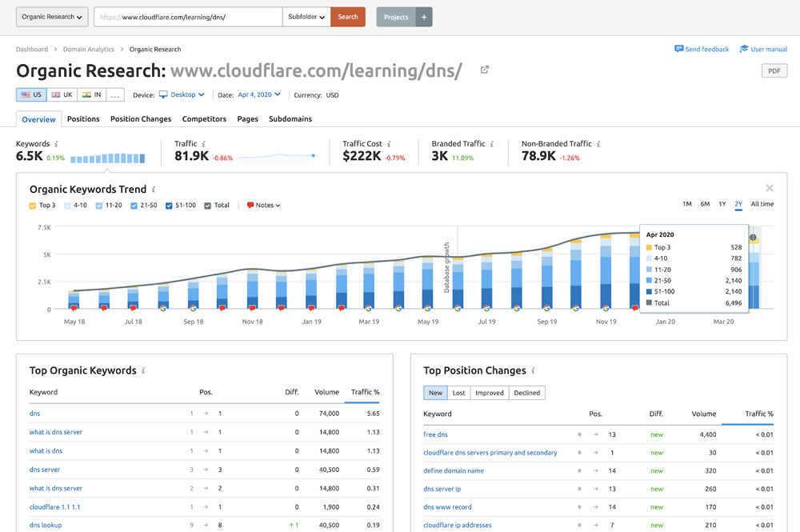
Task: Click the Google update marker at Jul 19
Action: pyautogui.click(x=486, y=308)
